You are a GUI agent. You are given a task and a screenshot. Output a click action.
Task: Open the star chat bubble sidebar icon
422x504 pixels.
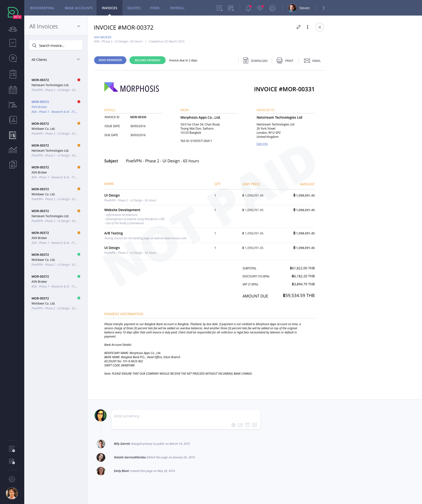(x=13, y=58)
